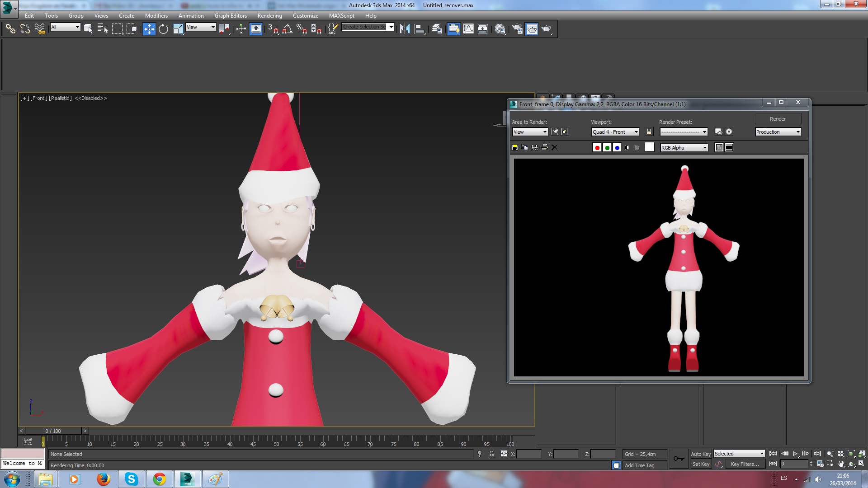
Task: Click the Angle Snap toggle icon
Action: coord(288,29)
